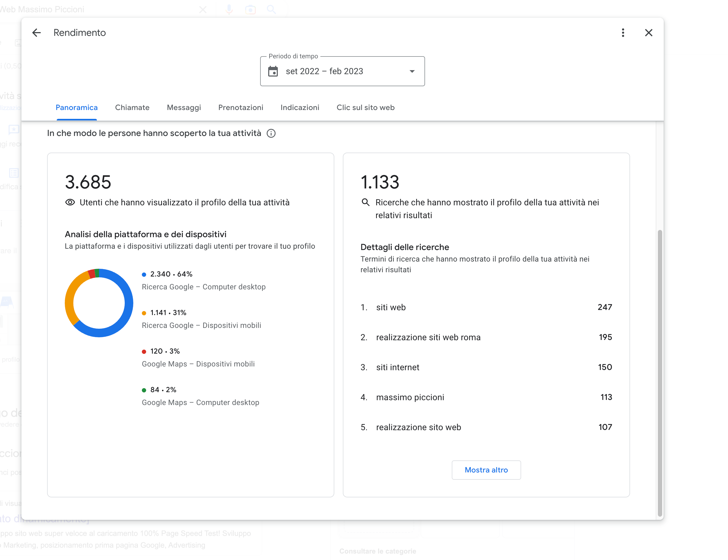Click the orange legend dot for 1.141 · 31%

coord(144,313)
